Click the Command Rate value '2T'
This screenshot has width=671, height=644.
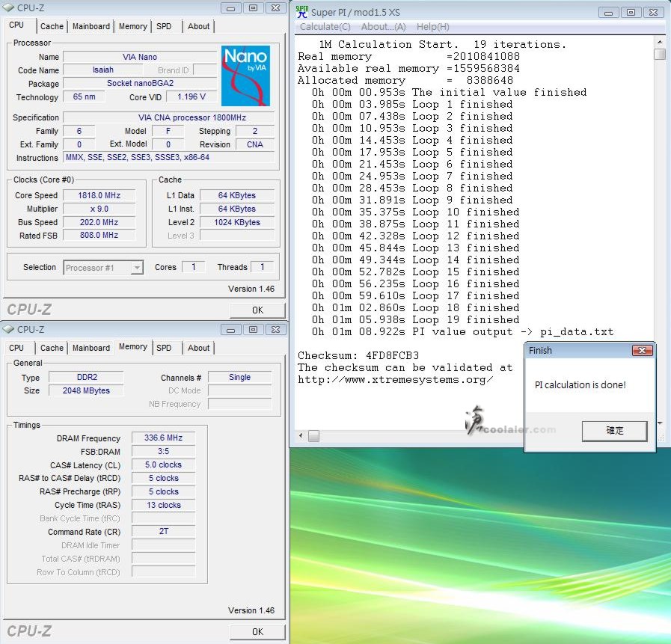pos(164,531)
